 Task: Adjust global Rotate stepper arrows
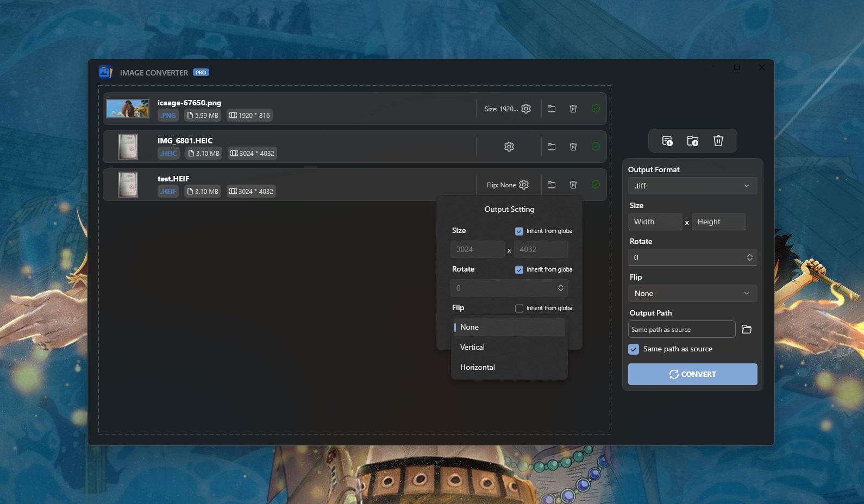(750, 257)
